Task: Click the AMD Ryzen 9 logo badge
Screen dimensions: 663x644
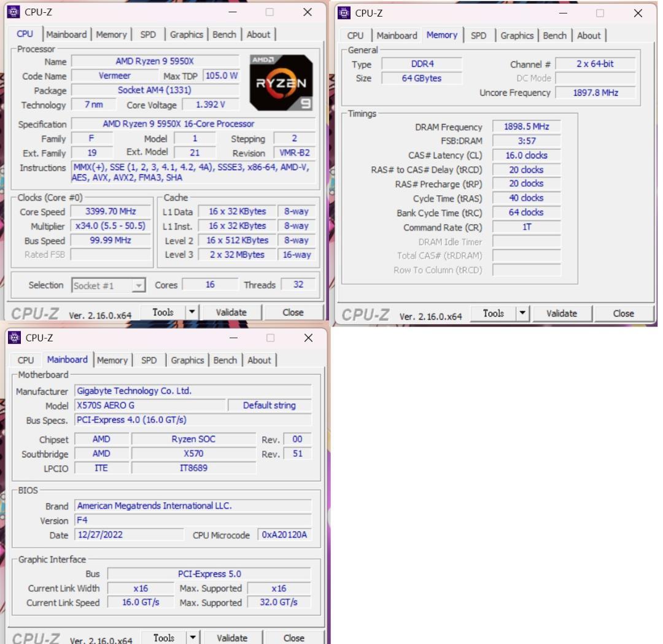Action: point(281,82)
